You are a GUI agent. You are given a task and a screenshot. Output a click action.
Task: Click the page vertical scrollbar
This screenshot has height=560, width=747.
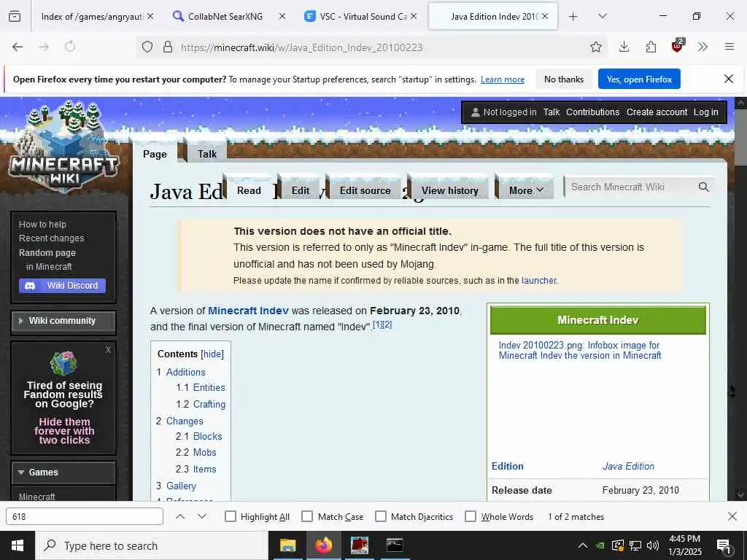pyautogui.click(x=741, y=298)
